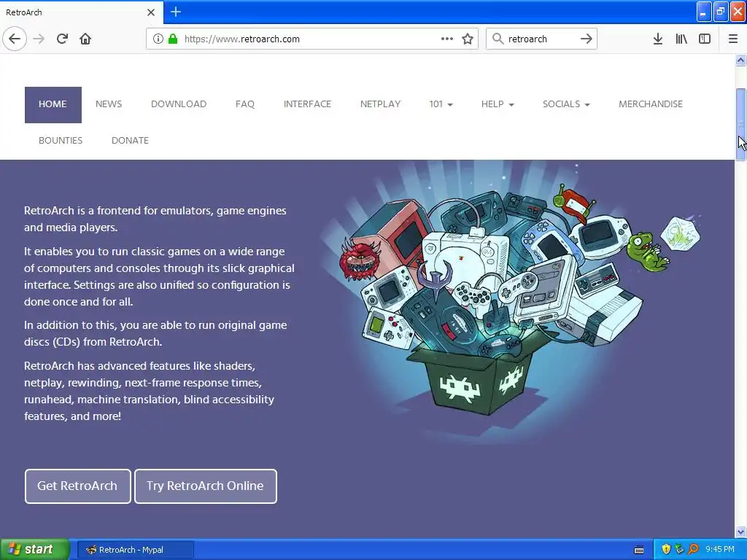747x560 pixels.
Task: Click the magnifier tray icon
Action: coord(693,550)
